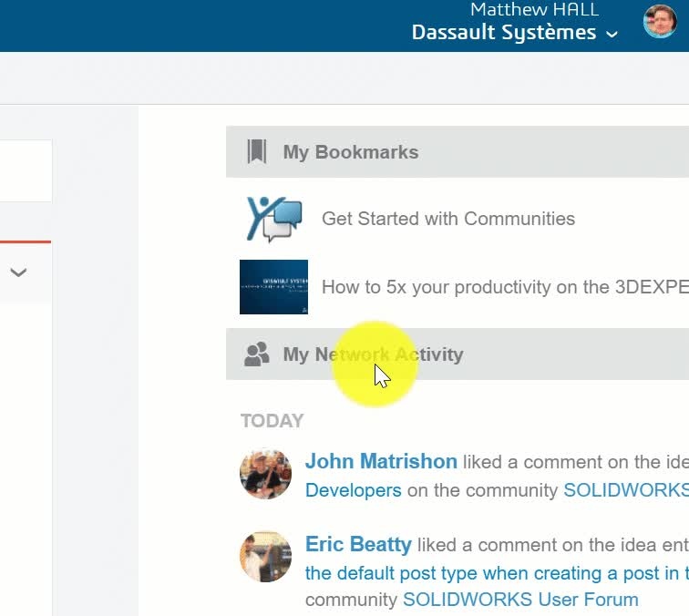Open Matthew HALL profile avatar
Image resolution: width=689 pixels, height=616 pixels.
click(x=660, y=22)
